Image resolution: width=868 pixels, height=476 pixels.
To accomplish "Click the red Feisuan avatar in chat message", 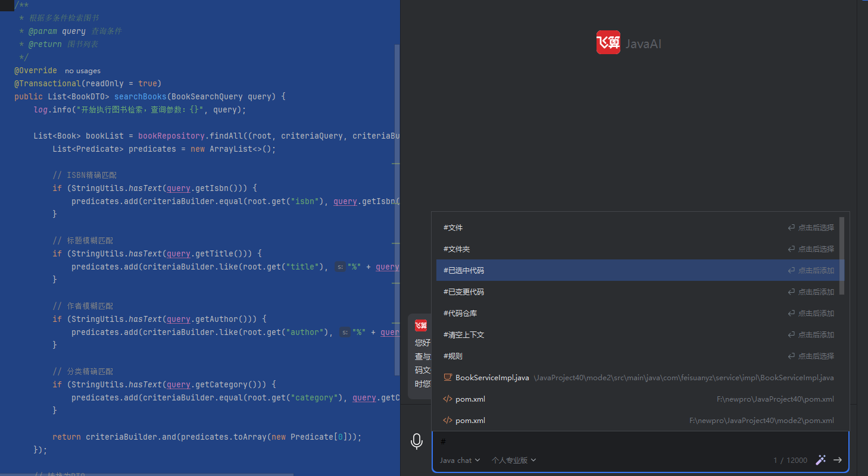I will [x=421, y=325].
